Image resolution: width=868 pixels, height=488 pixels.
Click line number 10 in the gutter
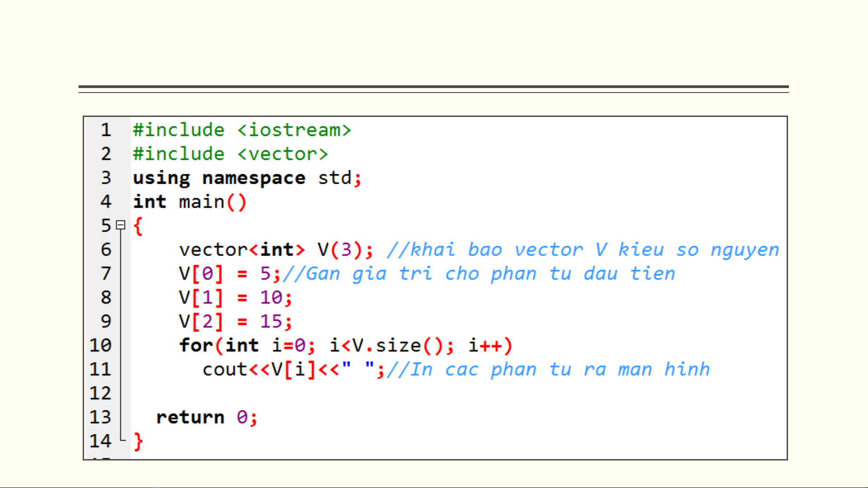pos(100,345)
